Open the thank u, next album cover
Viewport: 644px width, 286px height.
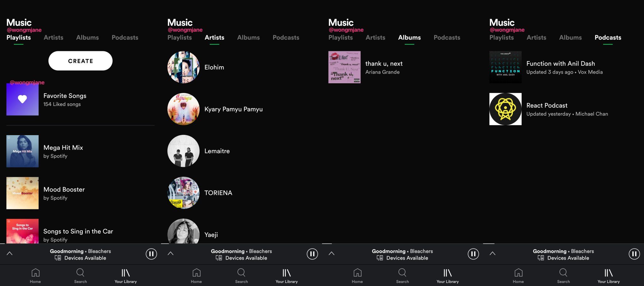click(x=344, y=67)
